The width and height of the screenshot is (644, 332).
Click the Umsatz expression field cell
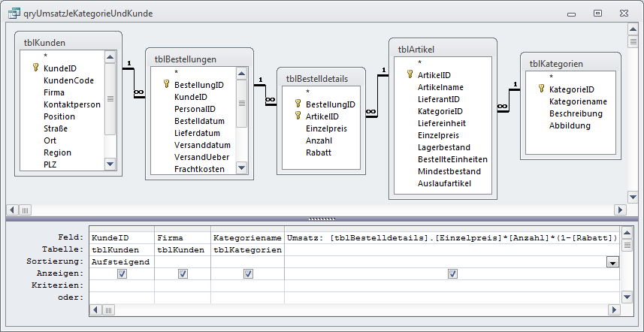[452, 237]
